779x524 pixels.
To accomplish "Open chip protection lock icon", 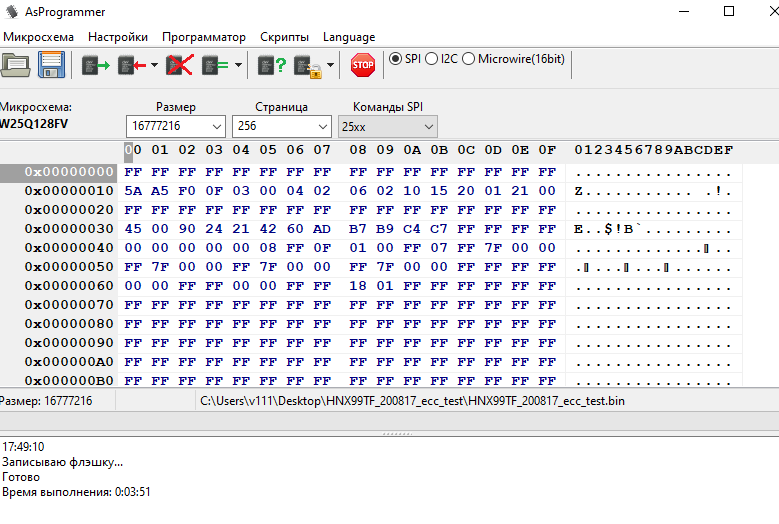I will coord(308,66).
